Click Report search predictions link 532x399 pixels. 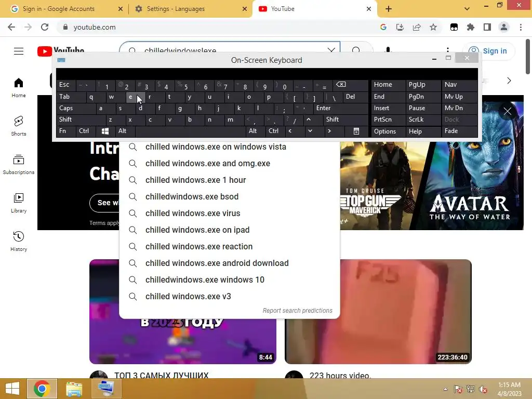pos(298,311)
